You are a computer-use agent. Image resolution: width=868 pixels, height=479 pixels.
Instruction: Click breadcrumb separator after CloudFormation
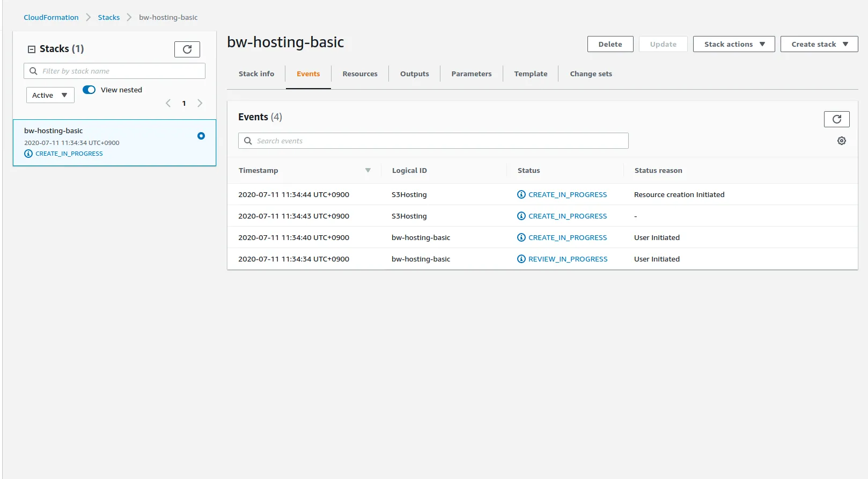tap(89, 17)
